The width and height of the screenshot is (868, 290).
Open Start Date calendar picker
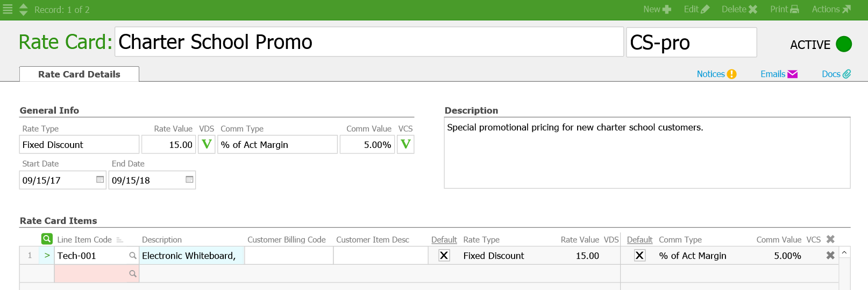[100, 180]
